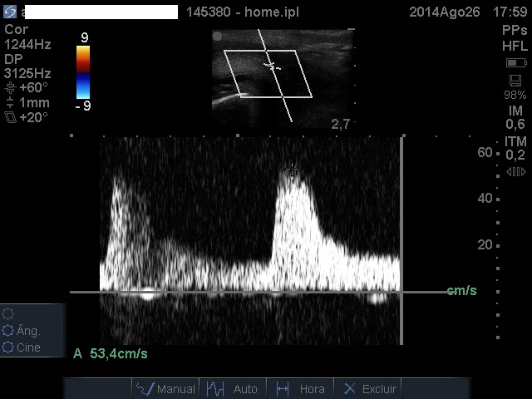Choose Auto trace mode
The width and height of the screenshot is (532, 399).
[233, 388]
